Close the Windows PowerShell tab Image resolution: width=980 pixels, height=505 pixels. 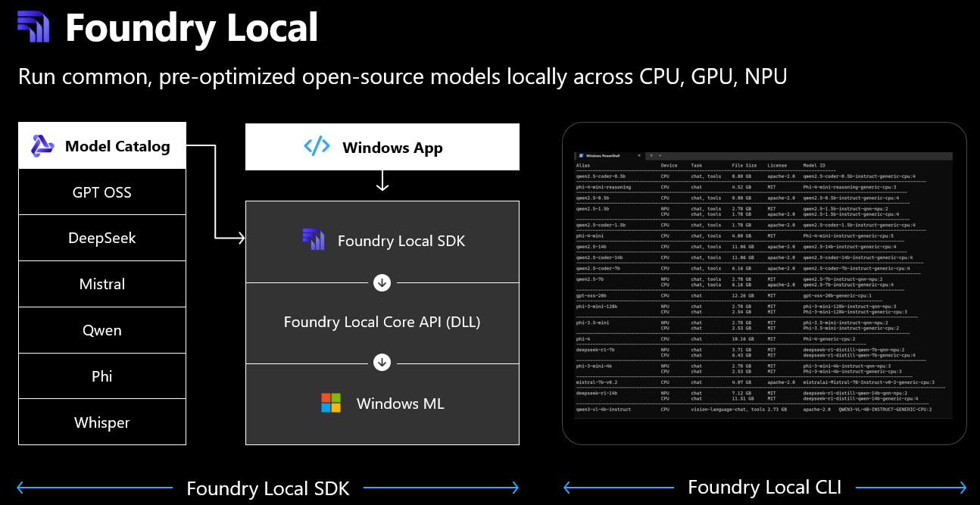[639, 156]
